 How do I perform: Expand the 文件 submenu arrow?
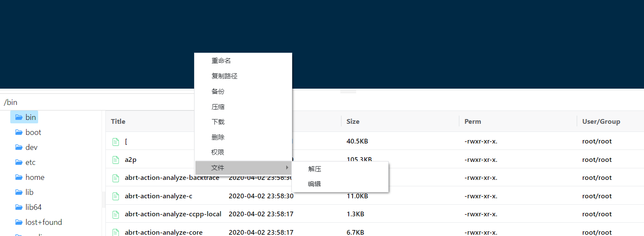pos(287,167)
